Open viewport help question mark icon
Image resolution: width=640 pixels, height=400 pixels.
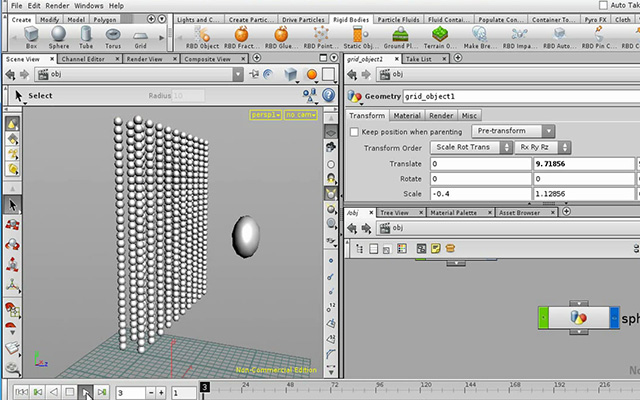click(x=329, y=95)
